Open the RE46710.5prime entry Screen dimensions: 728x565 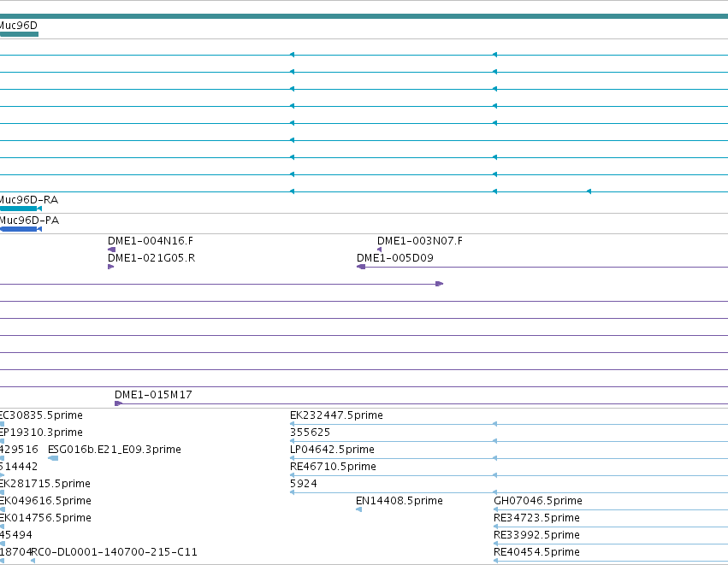point(333,467)
